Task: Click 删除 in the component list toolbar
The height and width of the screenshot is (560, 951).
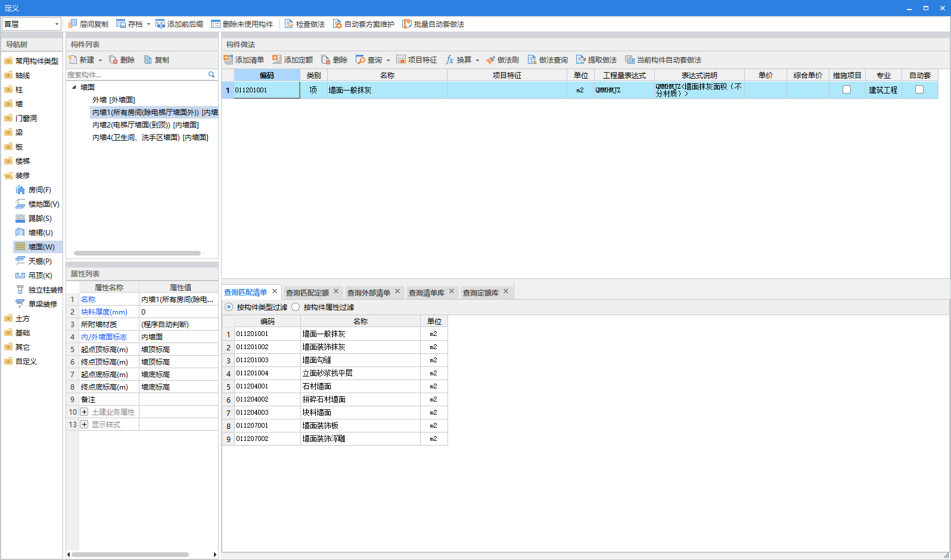Action: 122,60
